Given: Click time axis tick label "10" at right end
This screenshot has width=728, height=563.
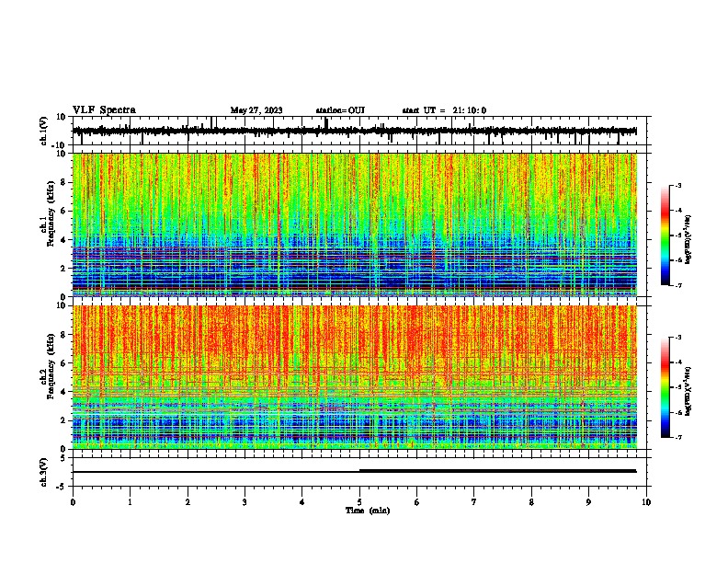Looking at the screenshot, I should coord(646,502).
